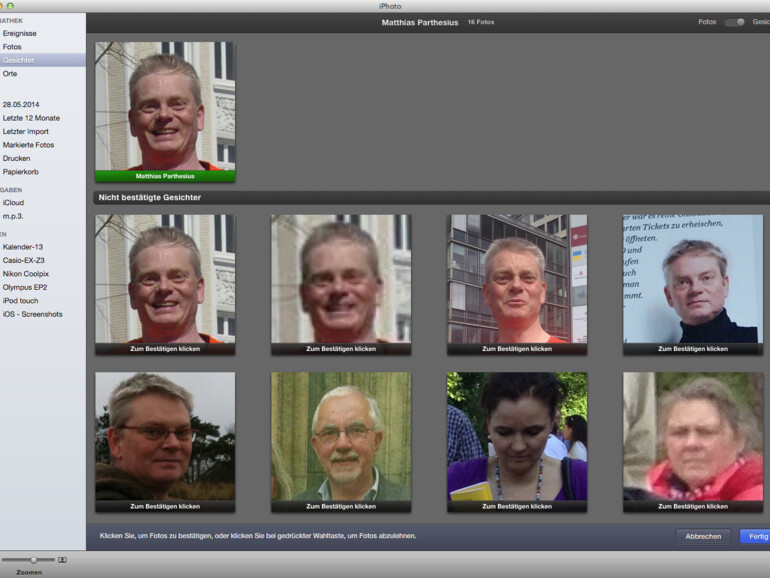Click the green maximize window button
The width and height of the screenshot is (770, 578).
(10, 6)
